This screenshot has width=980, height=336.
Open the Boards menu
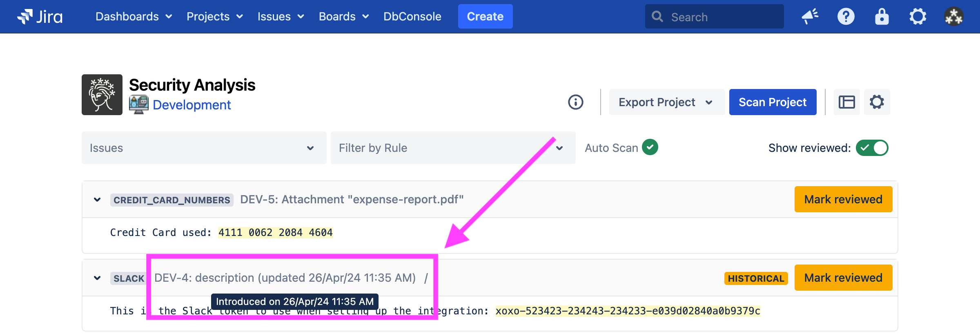[343, 17]
